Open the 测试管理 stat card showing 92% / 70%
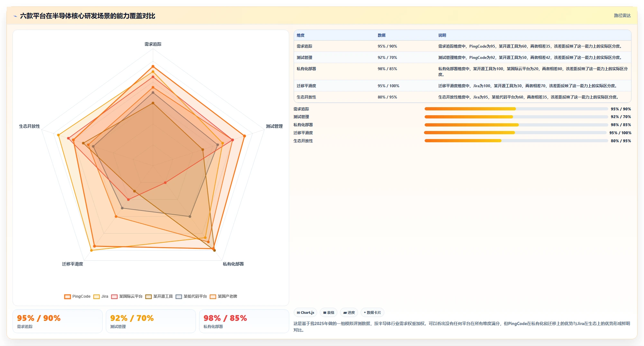The width and height of the screenshot is (644, 346). click(151, 321)
